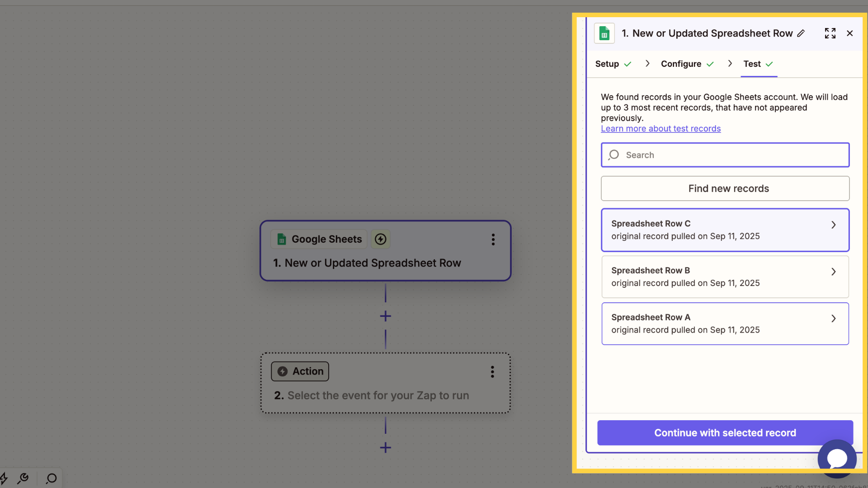Add a step below the Action
Image resolution: width=868 pixels, height=488 pixels.
tap(386, 448)
